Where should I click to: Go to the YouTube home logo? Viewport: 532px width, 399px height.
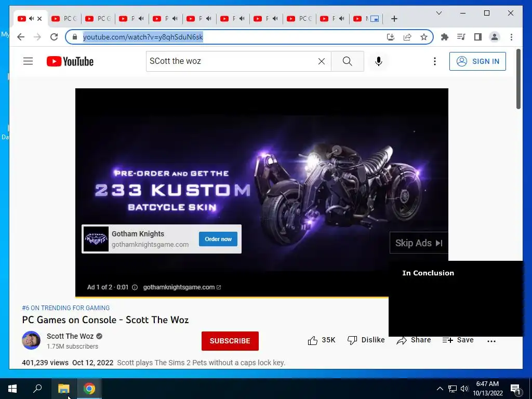point(70,61)
